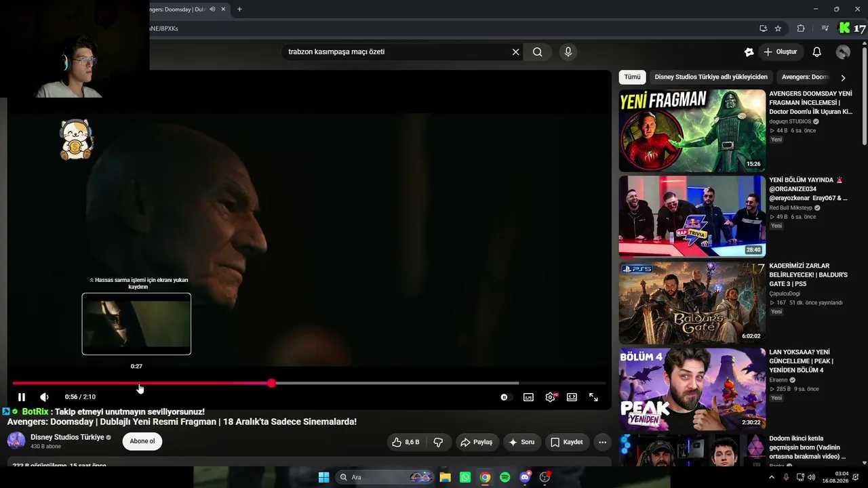Open the Baldur's Gate 3 PS5 thumbnail
The height and width of the screenshot is (488, 868).
(x=692, y=302)
